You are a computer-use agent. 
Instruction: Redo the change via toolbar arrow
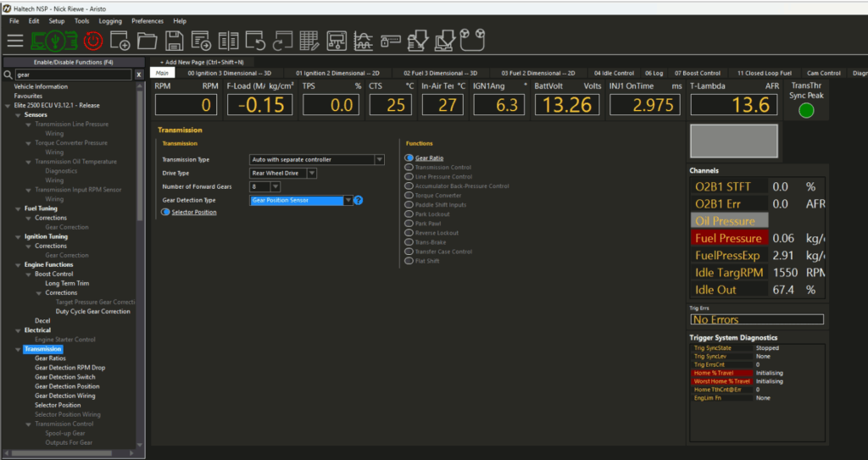[282, 41]
